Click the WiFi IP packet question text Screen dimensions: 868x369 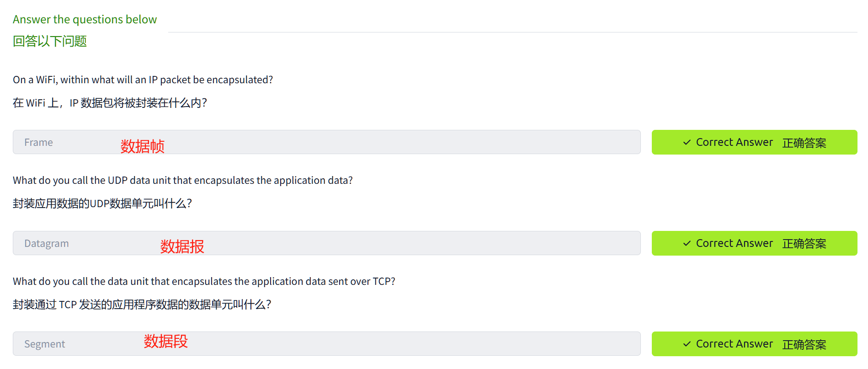[143, 80]
